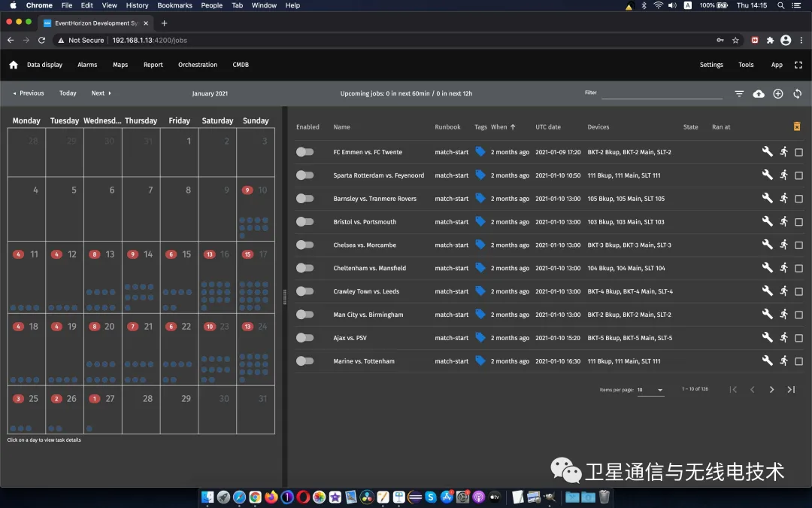This screenshot has height=508, width=812.
Task: Enable the Chelsea vs. Morcambe toggle
Action: point(305,245)
